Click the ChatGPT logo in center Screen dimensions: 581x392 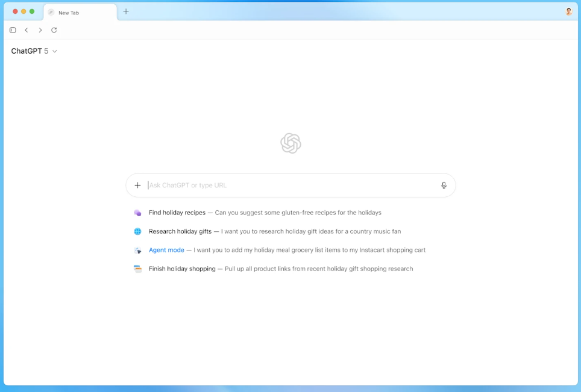point(291,143)
